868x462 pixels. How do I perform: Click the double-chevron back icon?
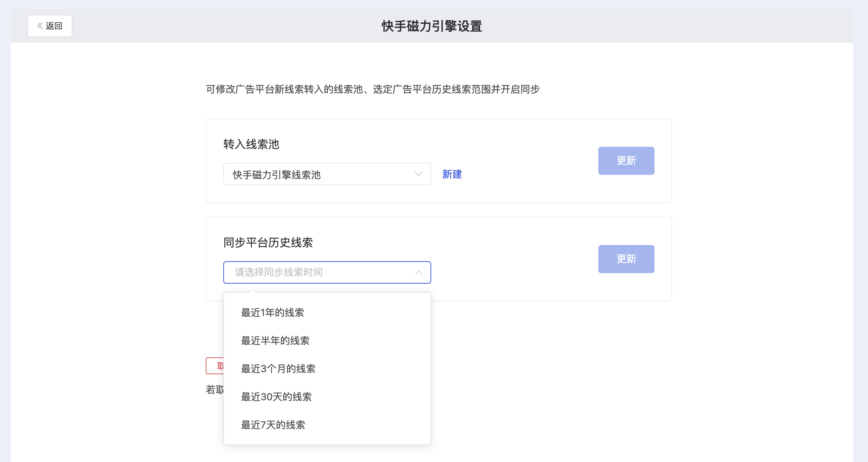click(x=40, y=26)
